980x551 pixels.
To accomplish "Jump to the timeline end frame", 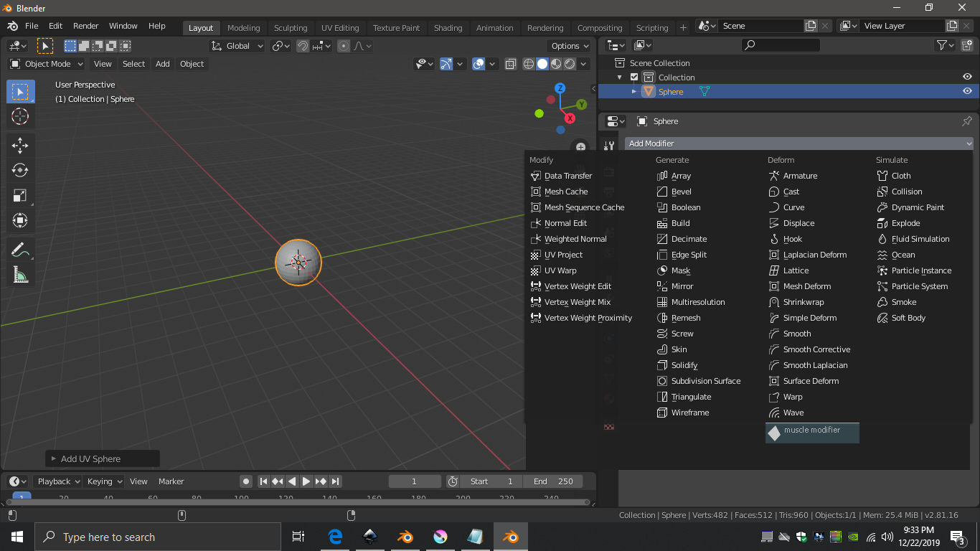I will click(335, 481).
